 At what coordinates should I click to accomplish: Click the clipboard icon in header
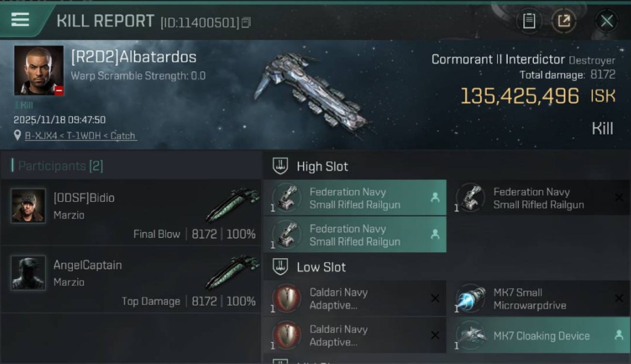pos(529,21)
